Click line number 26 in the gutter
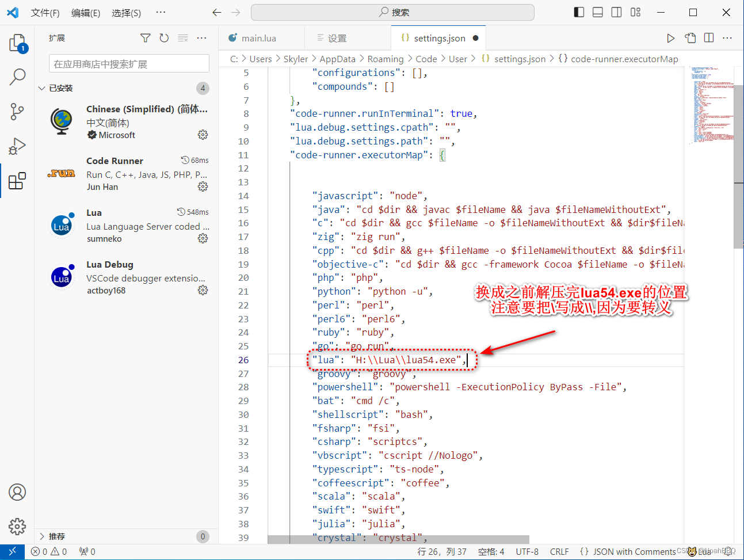 click(243, 360)
